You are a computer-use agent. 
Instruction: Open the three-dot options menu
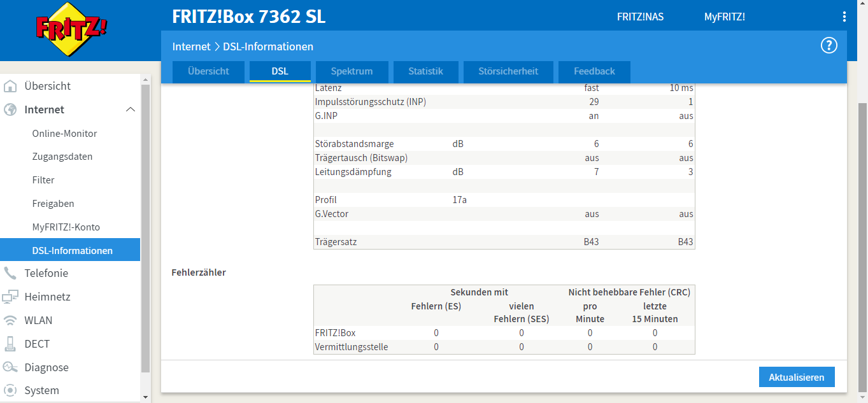click(844, 17)
